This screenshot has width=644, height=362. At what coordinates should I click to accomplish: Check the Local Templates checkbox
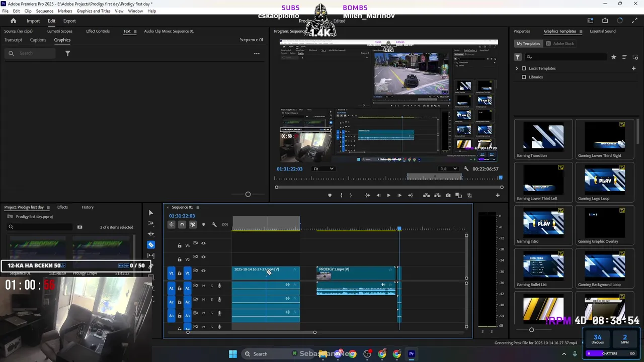(524, 68)
